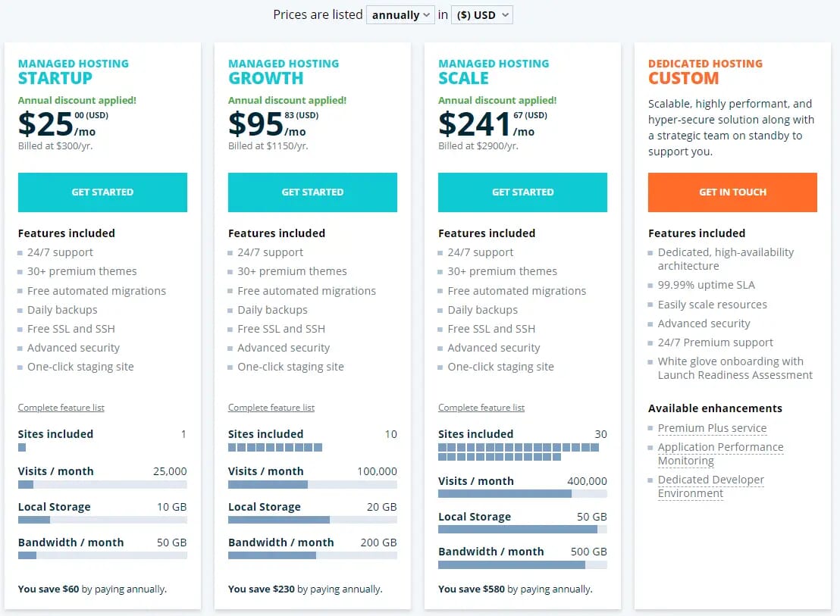The height and width of the screenshot is (616, 840).
Task: Click the Startup Sites included single square indicator
Action: (x=22, y=448)
